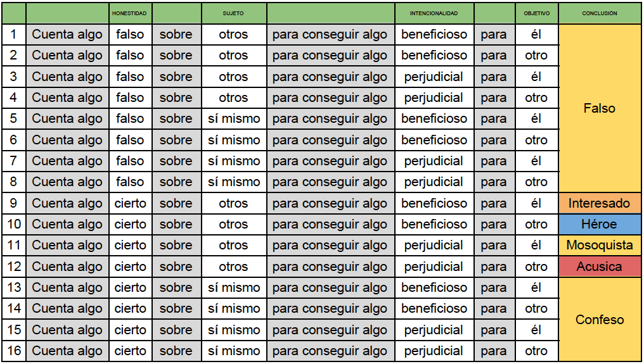
Task: Select the OBJETIVO header cell
Action: (x=536, y=13)
